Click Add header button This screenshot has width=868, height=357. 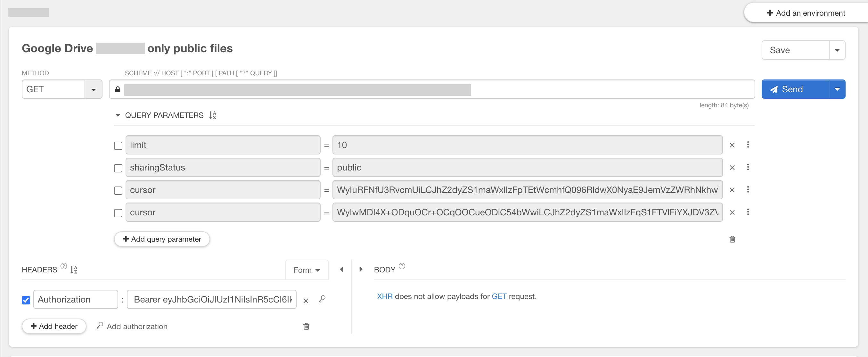tap(54, 326)
